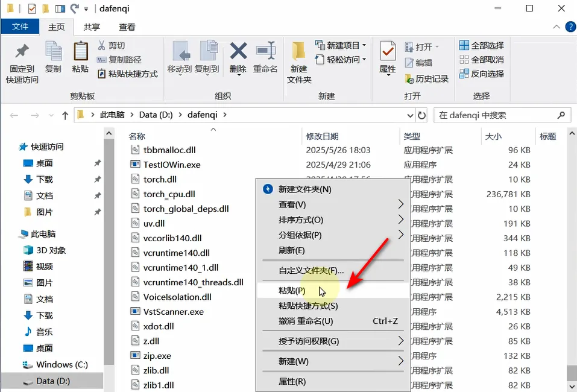Click the Pin to Quick access ribbon icon
This screenshot has height=392, width=577.
[22, 51]
